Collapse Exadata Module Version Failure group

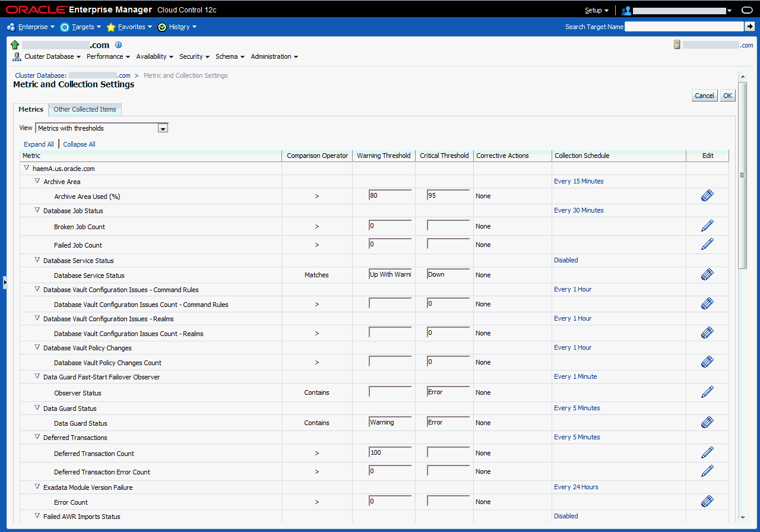pyautogui.click(x=37, y=487)
